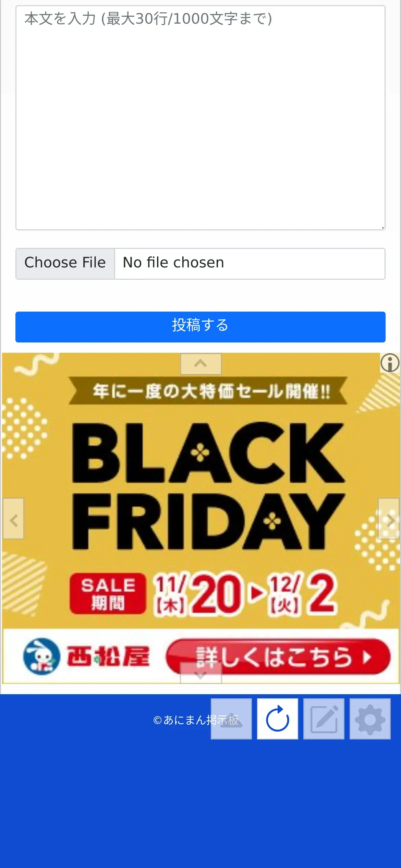Open settings via the gear icon

(370, 719)
